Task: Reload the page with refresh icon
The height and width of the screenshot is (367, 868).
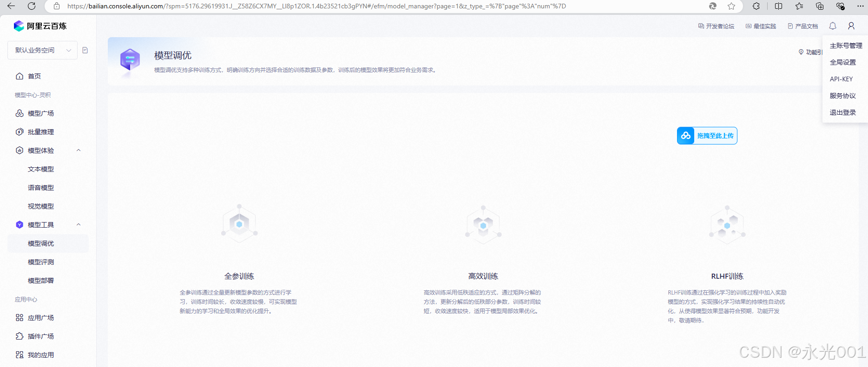Action: click(x=32, y=6)
